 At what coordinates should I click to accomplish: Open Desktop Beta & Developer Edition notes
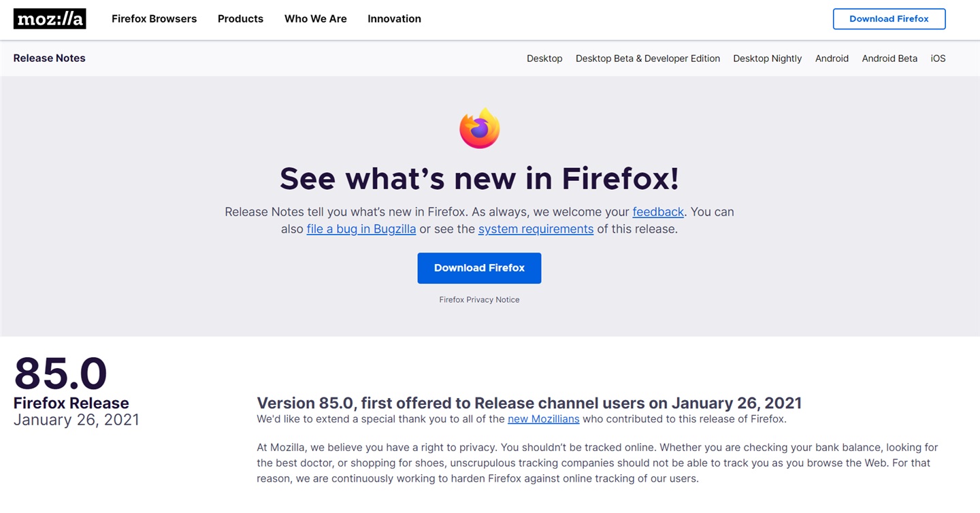point(648,59)
